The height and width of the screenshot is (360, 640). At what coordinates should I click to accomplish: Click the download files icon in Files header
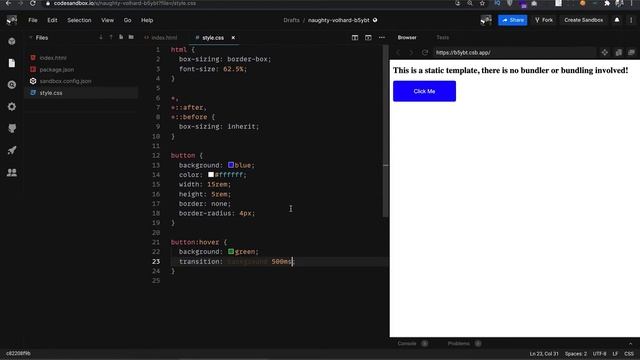(x=101, y=37)
